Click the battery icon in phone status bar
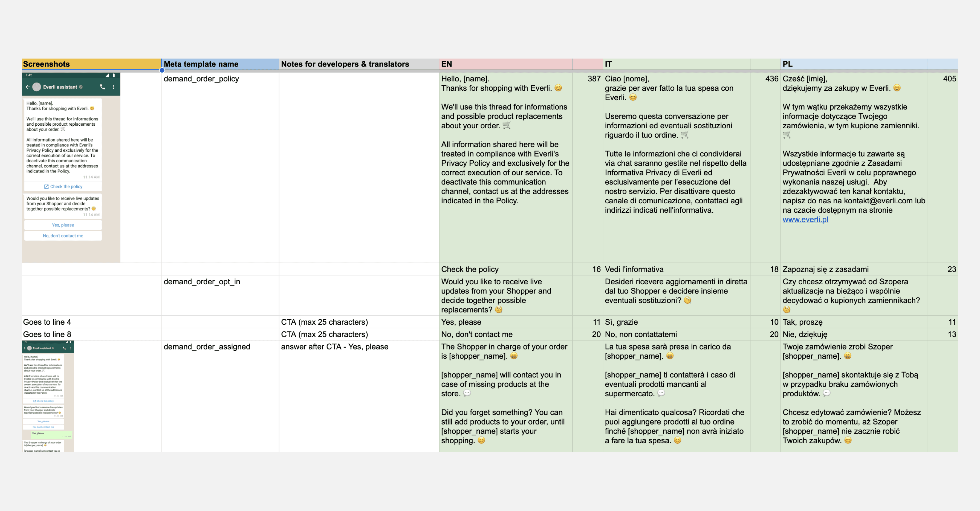 (114, 75)
